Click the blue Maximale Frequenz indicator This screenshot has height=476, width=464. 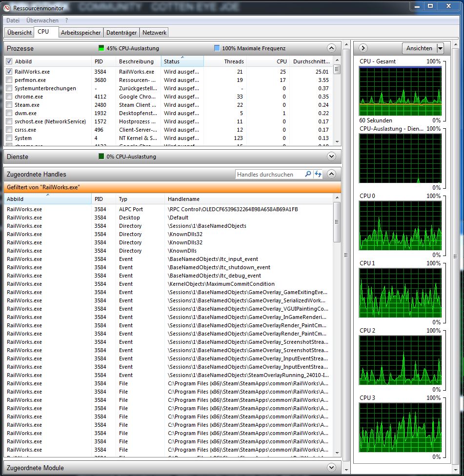pyautogui.click(x=217, y=48)
